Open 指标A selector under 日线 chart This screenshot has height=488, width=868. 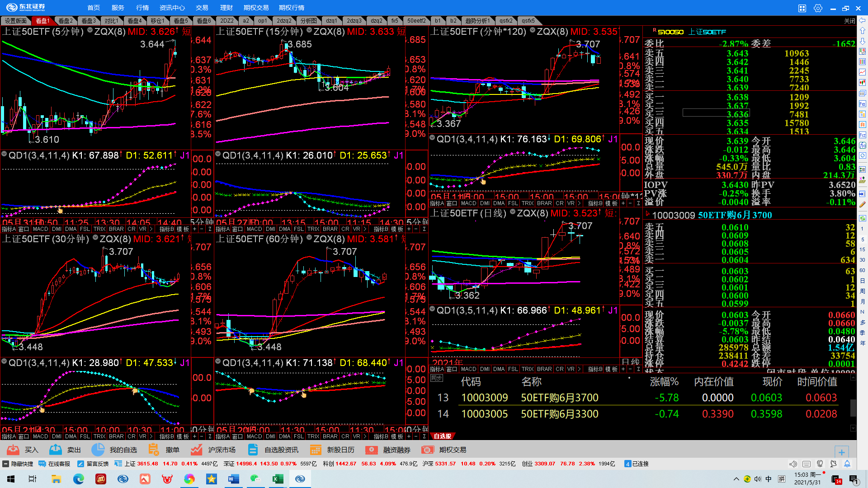pyautogui.click(x=437, y=369)
